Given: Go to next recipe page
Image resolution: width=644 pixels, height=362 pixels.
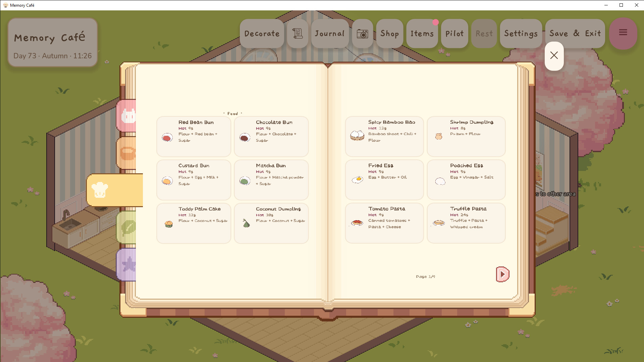Looking at the screenshot, I should tap(502, 275).
